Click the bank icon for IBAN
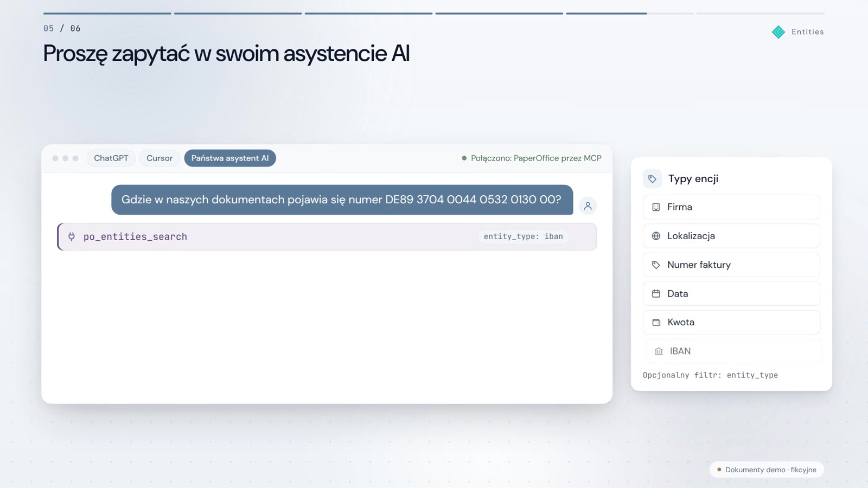This screenshot has height=488, width=868. pos(659,351)
